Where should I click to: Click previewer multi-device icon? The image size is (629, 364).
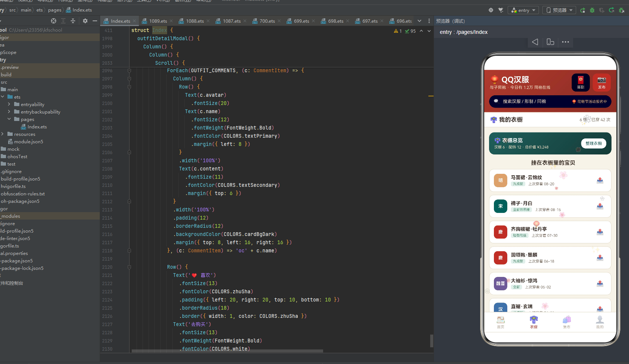click(550, 42)
